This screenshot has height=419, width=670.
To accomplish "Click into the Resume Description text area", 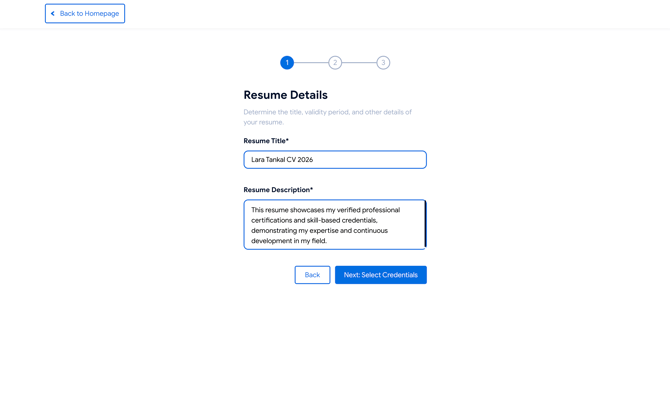I will point(335,225).
